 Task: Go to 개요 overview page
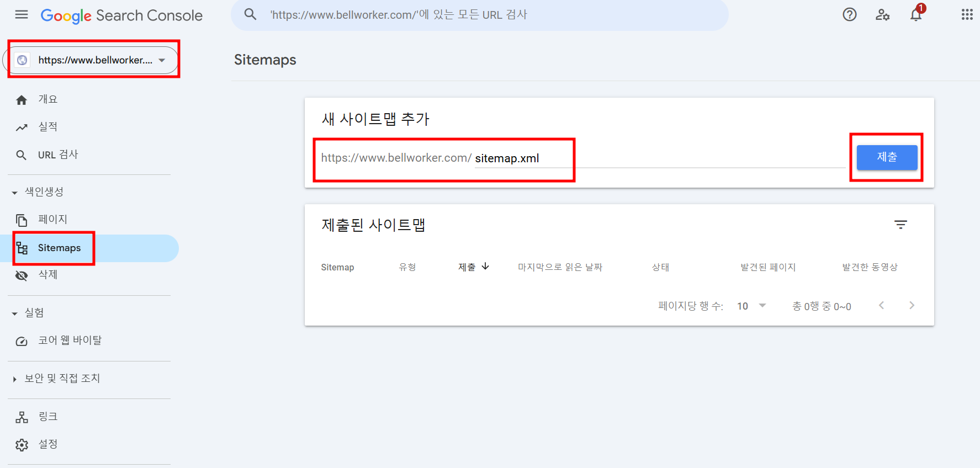pos(47,99)
